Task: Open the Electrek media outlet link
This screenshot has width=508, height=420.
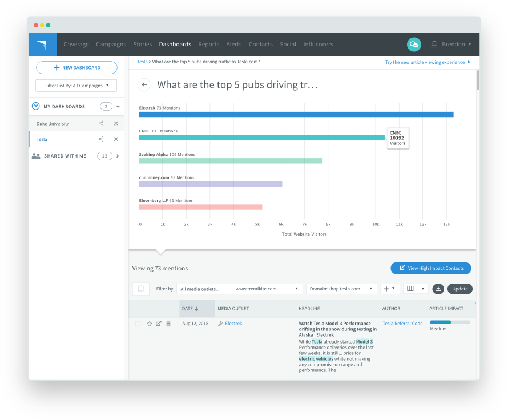Action: click(x=233, y=324)
